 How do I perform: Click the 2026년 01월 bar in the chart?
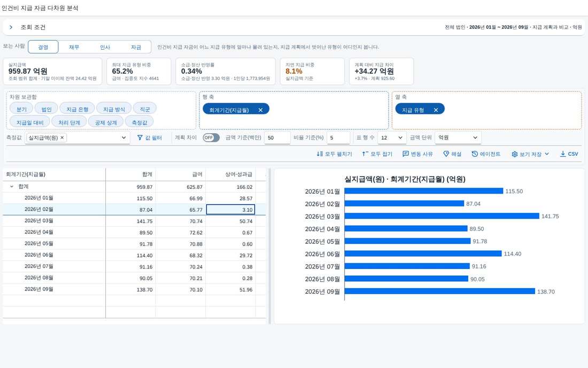pos(424,191)
